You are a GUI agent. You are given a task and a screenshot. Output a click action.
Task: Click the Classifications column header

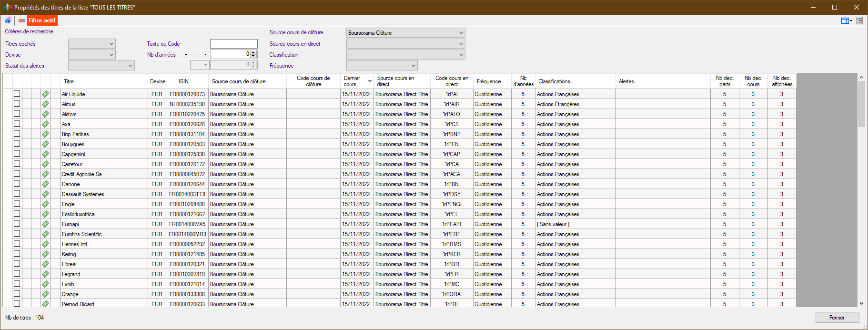click(554, 81)
